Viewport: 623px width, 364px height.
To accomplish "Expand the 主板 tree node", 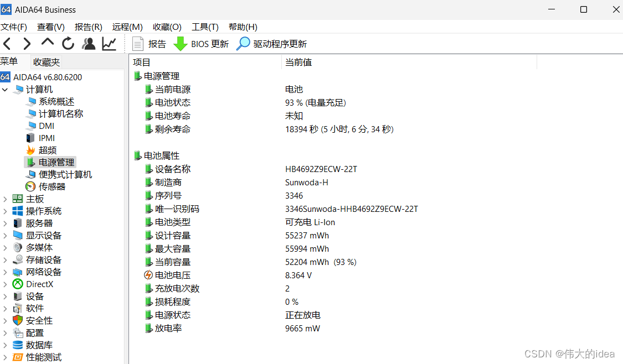I will click(5, 199).
